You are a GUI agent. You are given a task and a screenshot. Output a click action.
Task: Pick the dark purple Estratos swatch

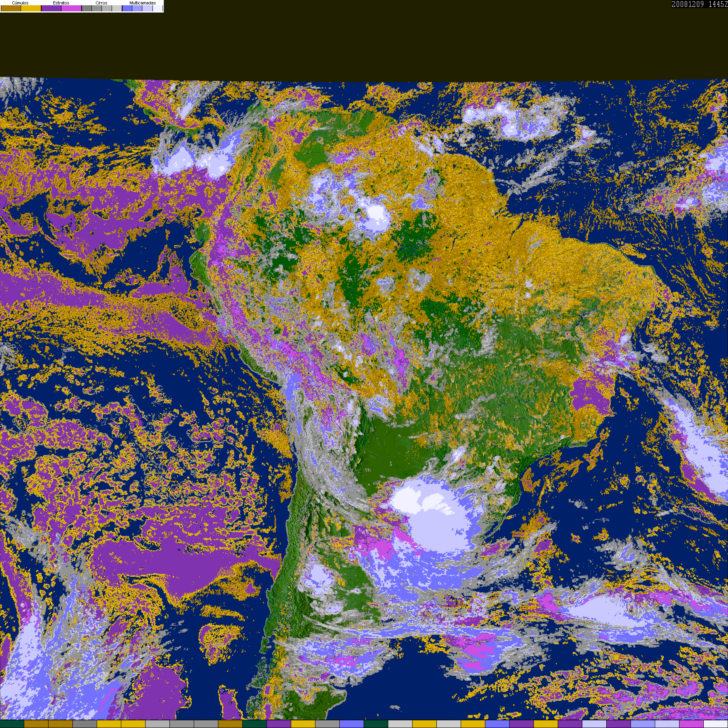tap(51, 8)
